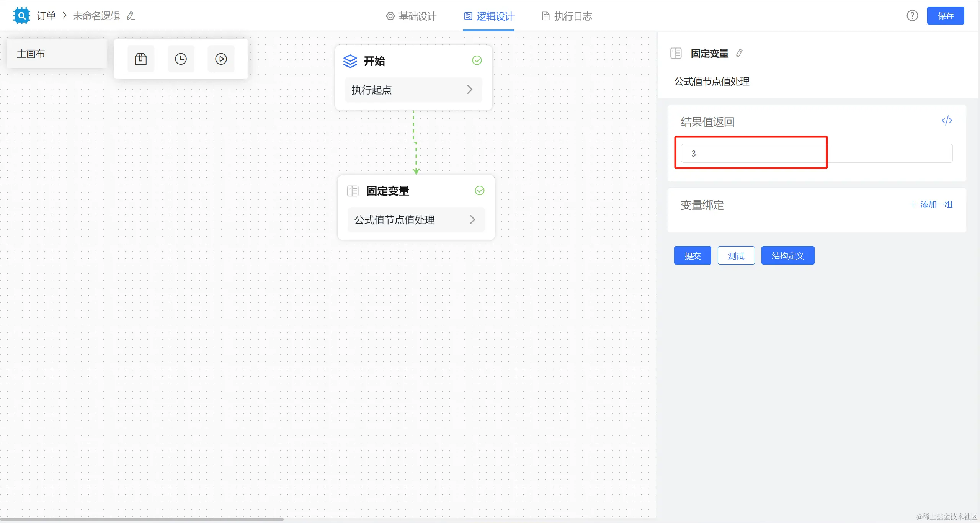
Task: Click the 保存 button
Action: point(945,16)
